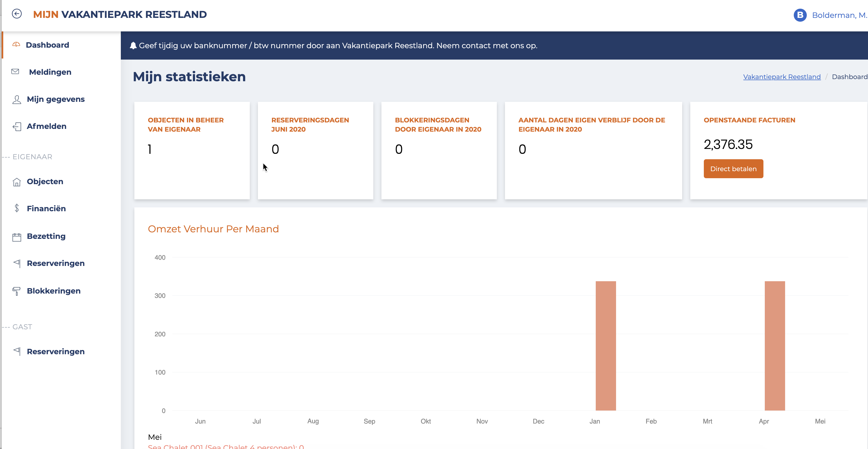Click the notification bell icon in banner
Image resolution: width=868 pixels, height=449 pixels.
(x=133, y=45)
